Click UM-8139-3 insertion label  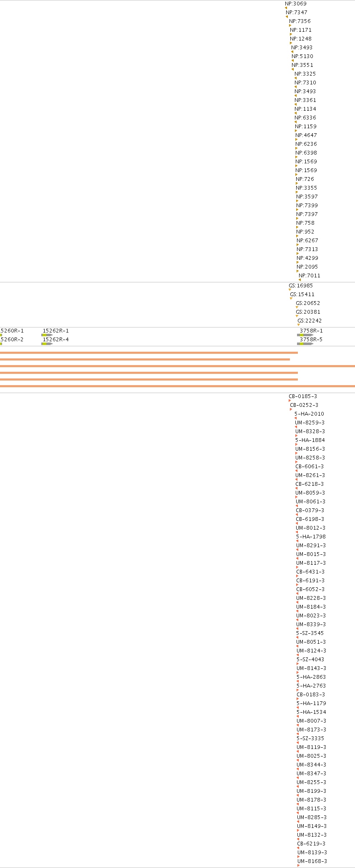[312, 853]
